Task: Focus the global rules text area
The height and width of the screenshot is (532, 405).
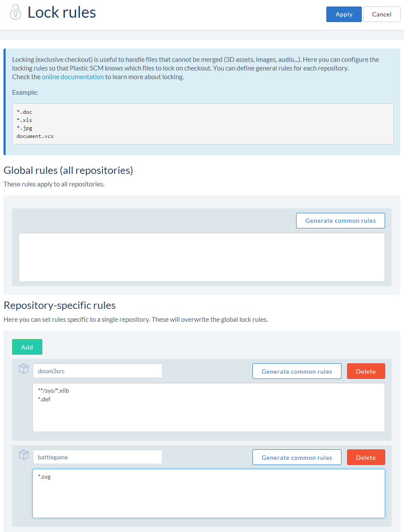Action: coord(202,258)
